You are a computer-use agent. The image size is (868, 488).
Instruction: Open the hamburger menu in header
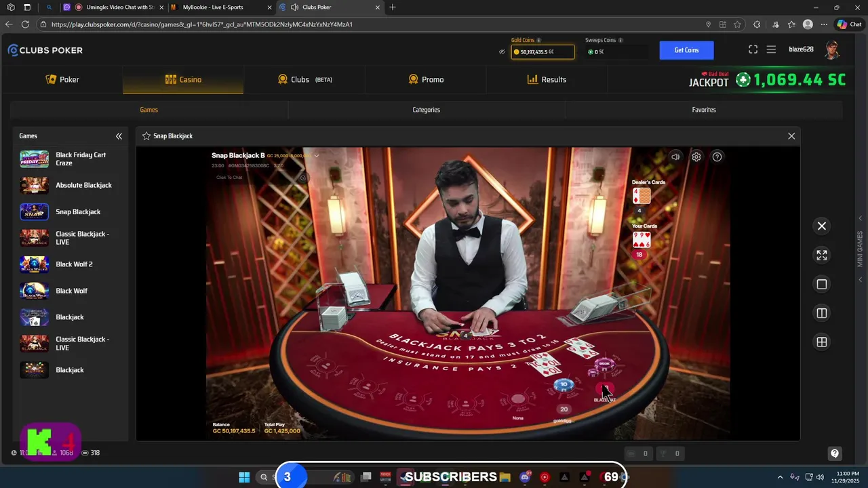pos(771,49)
